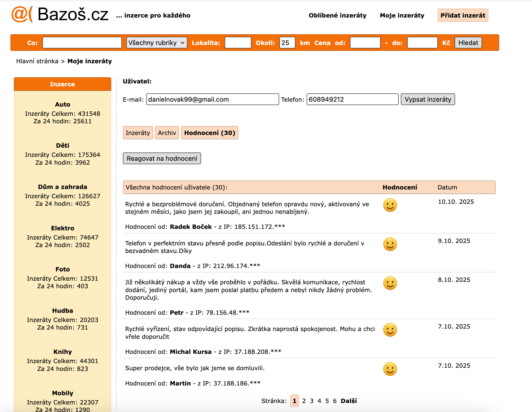The width and height of the screenshot is (532, 412).
Task: Focus the Co search text field
Action: coord(82,43)
